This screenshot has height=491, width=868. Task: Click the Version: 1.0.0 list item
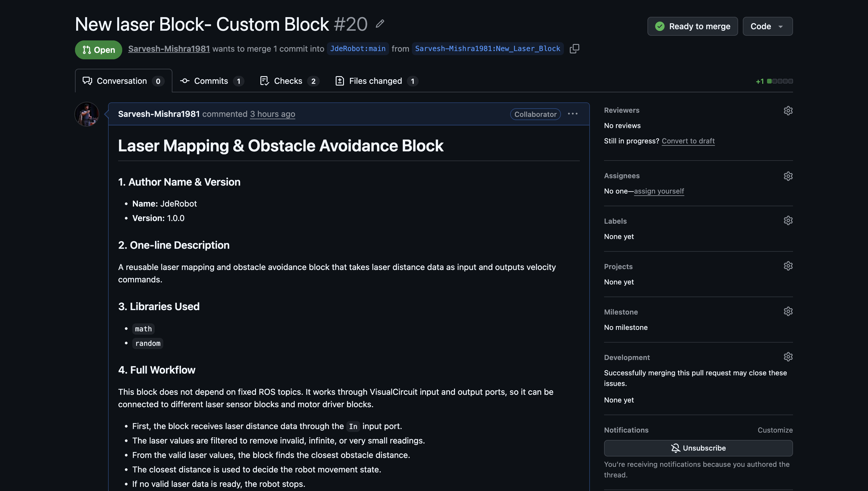pyautogui.click(x=158, y=218)
